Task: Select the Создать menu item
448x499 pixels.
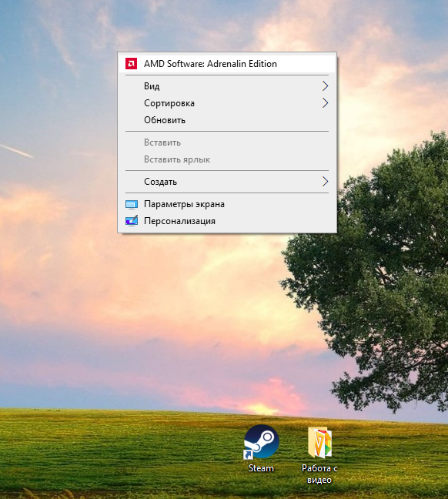Action: [x=227, y=182]
